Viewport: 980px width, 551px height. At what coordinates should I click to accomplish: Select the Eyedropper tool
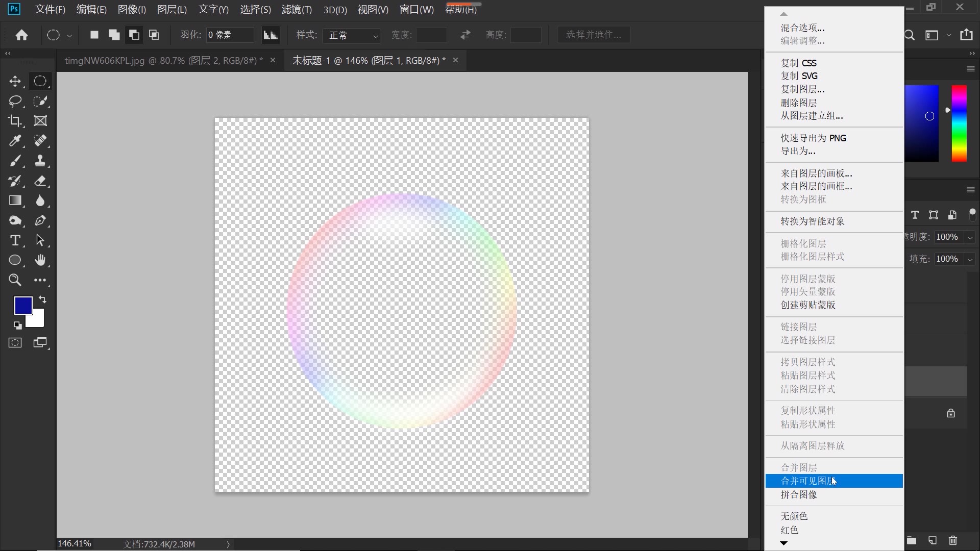click(x=15, y=141)
